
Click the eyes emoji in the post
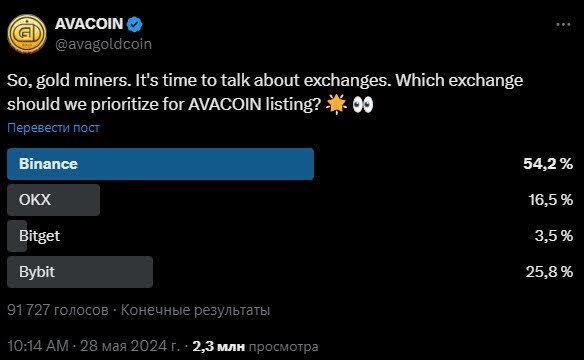(x=362, y=105)
